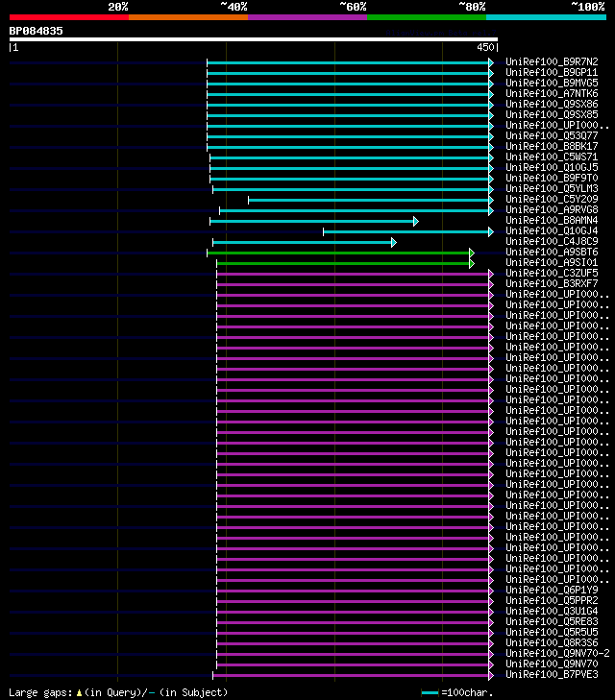Click the arrowhead ending the B8AMN4 bar
The height and width of the screenshot is (700, 615).
pos(416,221)
